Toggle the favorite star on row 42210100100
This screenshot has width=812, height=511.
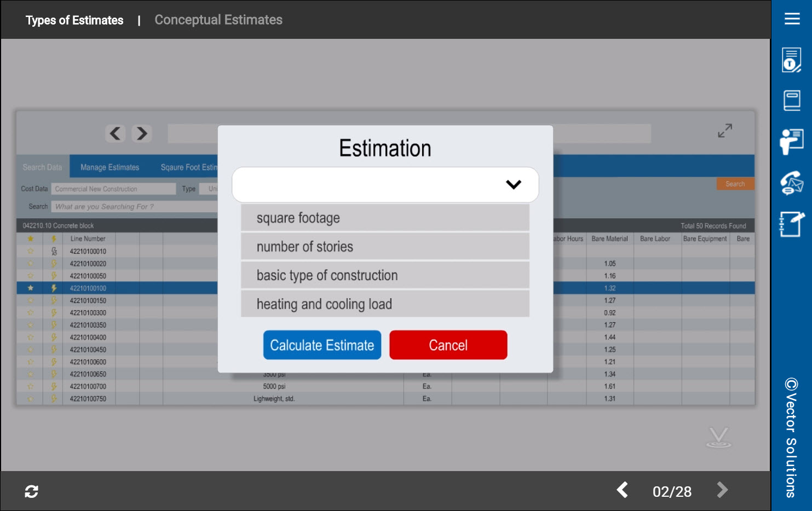(31, 288)
